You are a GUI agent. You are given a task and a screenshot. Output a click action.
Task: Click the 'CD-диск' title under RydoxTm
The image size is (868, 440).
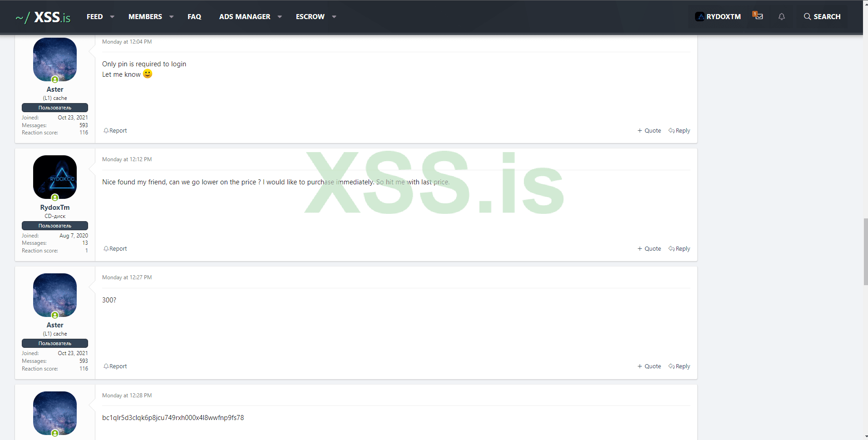click(55, 216)
